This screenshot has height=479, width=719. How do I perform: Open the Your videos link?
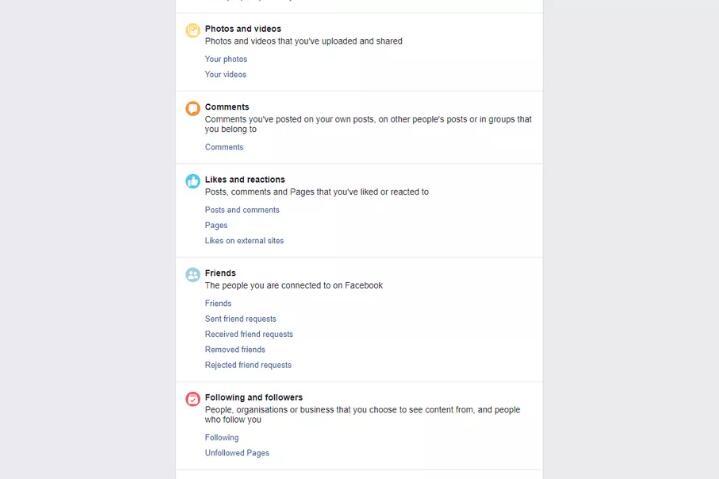pyautogui.click(x=226, y=74)
